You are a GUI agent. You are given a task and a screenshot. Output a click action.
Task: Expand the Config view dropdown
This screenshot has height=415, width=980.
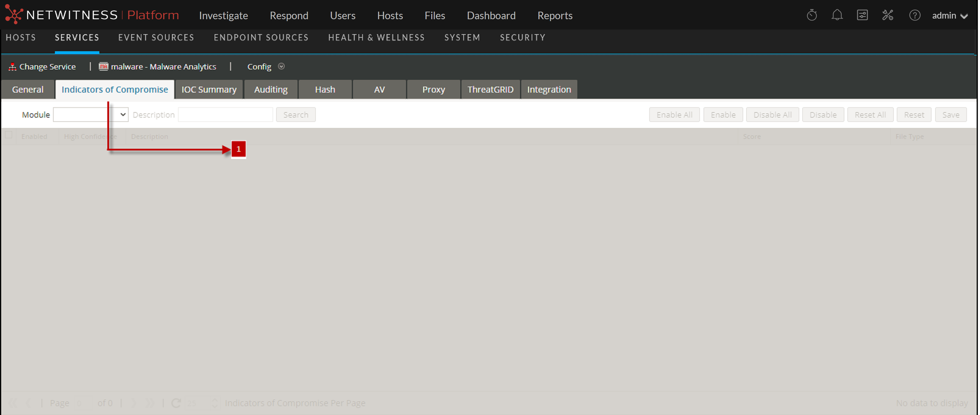point(281,66)
